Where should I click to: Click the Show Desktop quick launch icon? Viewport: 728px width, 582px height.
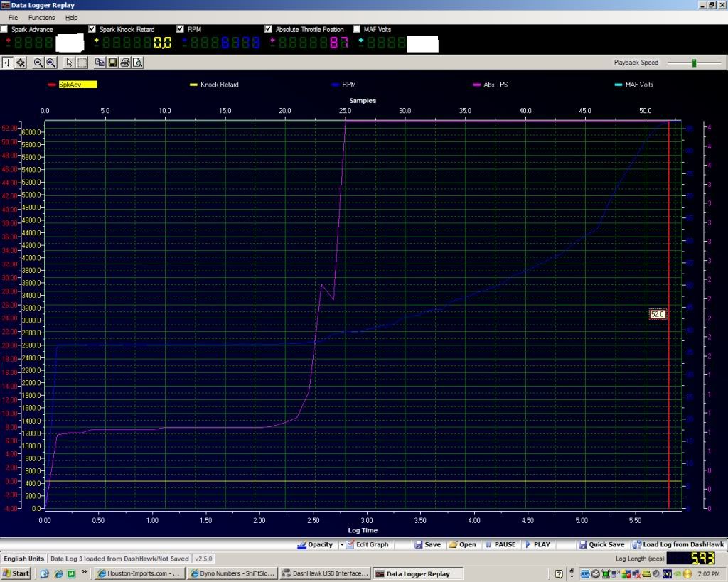[x=45, y=574]
